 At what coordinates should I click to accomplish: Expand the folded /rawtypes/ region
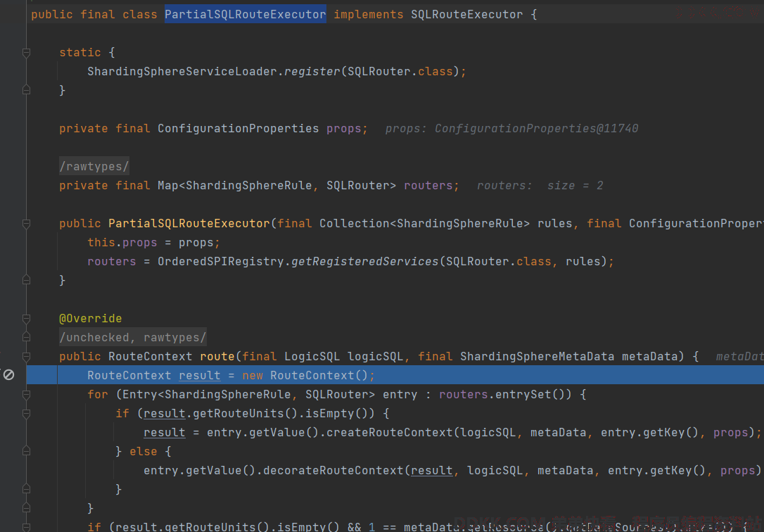coord(94,167)
